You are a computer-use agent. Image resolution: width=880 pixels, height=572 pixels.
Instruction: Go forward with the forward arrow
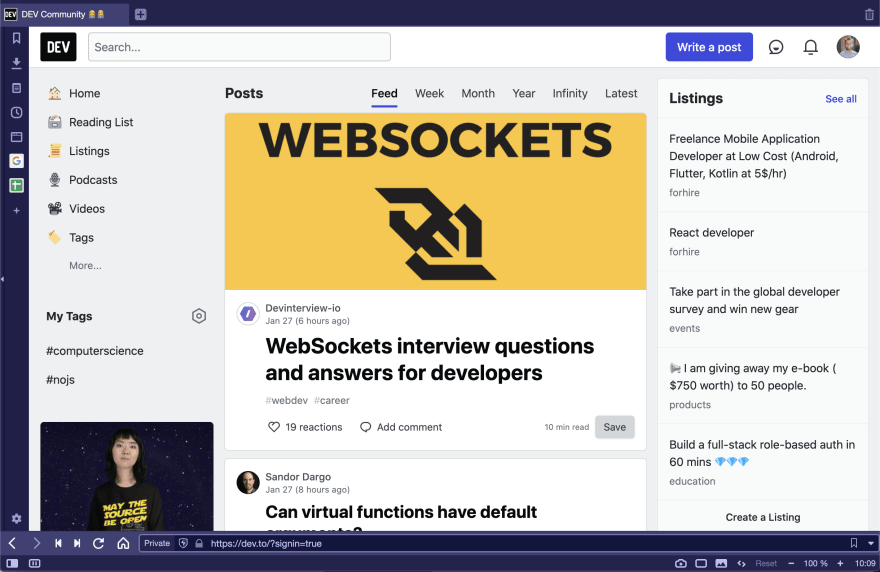pos(36,543)
